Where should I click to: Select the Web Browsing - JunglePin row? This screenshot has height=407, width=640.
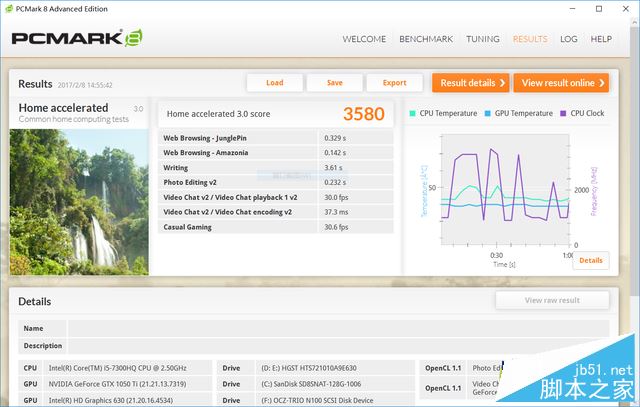[276, 138]
